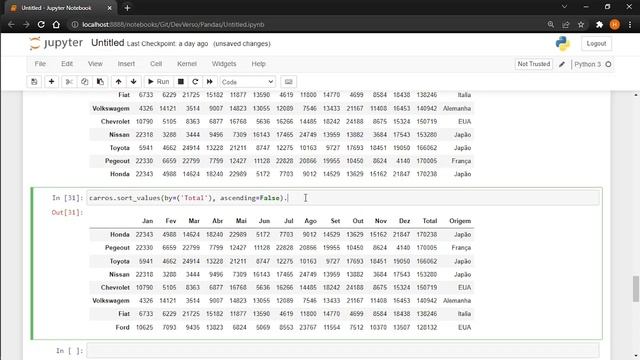This screenshot has width=640, height=360.
Task: Close the Untitled Jupyter Notebook tab
Action: (x=109, y=8)
